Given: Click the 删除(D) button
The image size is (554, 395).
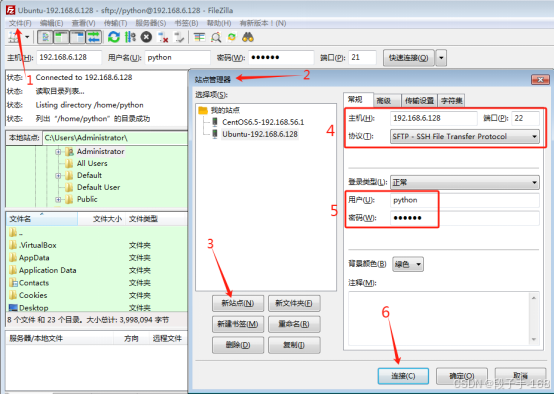Looking at the screenshot, I should [238, 345].
